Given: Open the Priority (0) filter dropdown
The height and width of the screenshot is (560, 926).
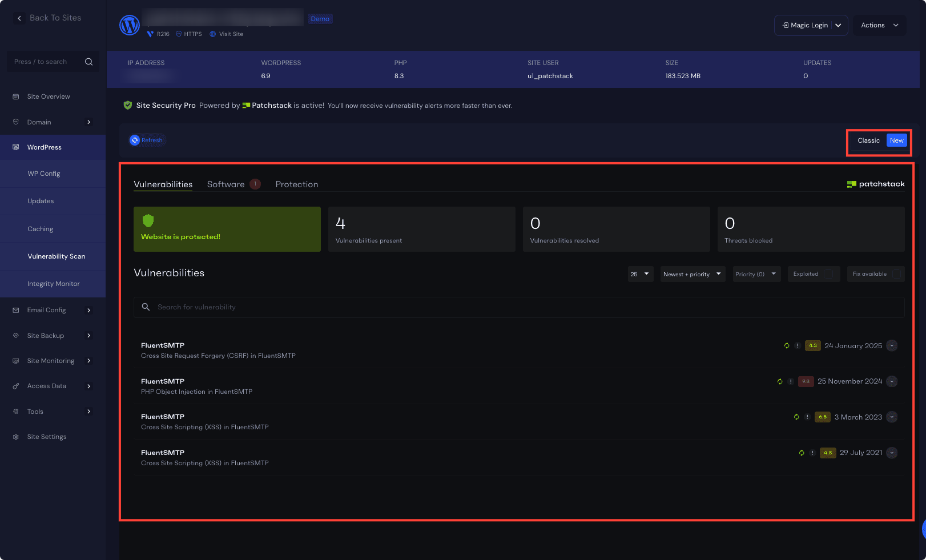Looking at the screenshot, I should (755, 274).
